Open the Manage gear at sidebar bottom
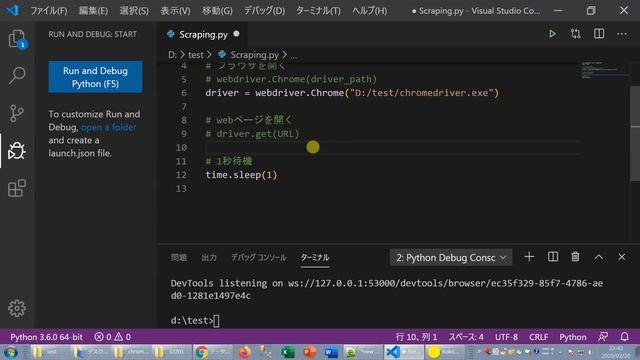Image resolution: width=640 pixels, height=360 pixels. [17, 308]
